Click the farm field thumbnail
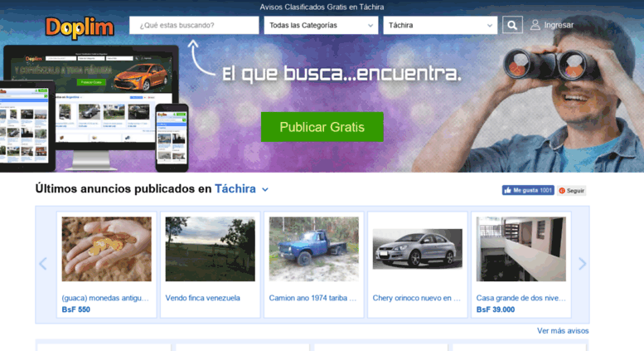The height and width of the screenshot is (351, 644). (210, 249)
